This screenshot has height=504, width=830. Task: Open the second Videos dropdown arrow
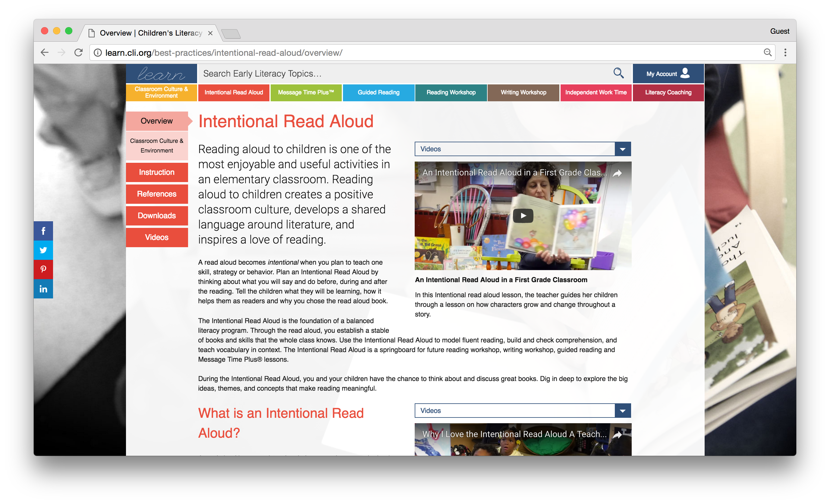(623, 410)
